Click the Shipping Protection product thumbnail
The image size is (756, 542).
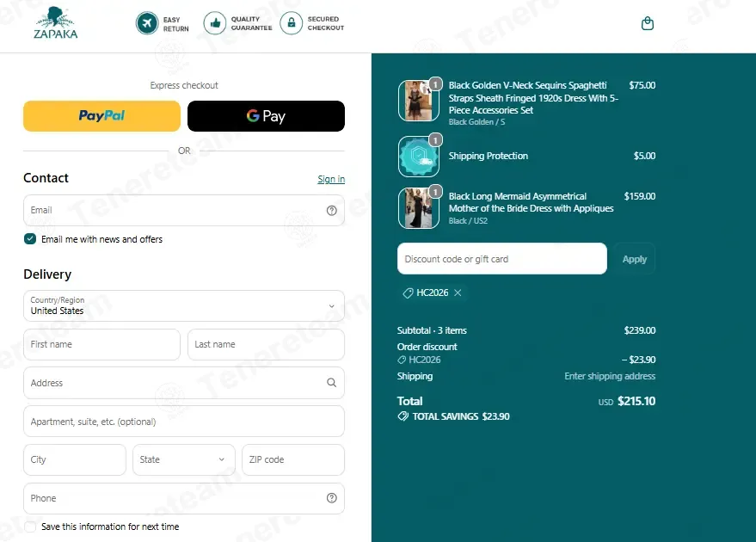pyautogui.click(x=419, y=157)
